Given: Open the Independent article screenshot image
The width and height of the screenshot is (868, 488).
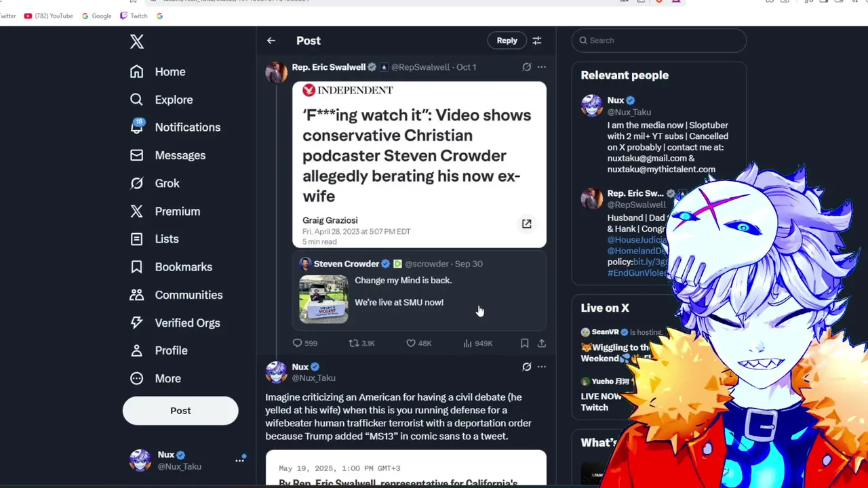Looking at the screenshot, I should click(x=419, y=165).
